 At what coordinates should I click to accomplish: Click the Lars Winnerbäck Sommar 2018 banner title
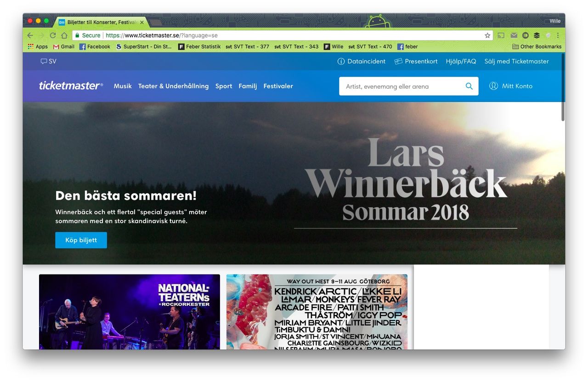pyautogui.click(x=406, y=180)
